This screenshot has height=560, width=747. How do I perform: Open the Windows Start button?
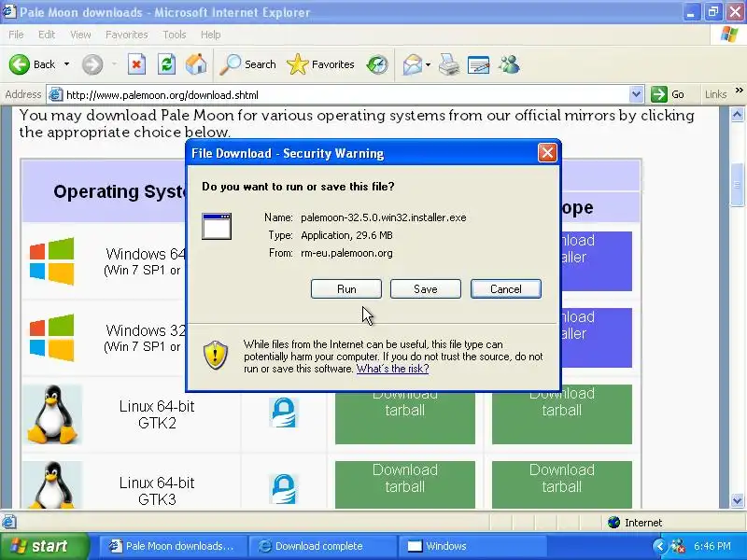click(44, 546)
